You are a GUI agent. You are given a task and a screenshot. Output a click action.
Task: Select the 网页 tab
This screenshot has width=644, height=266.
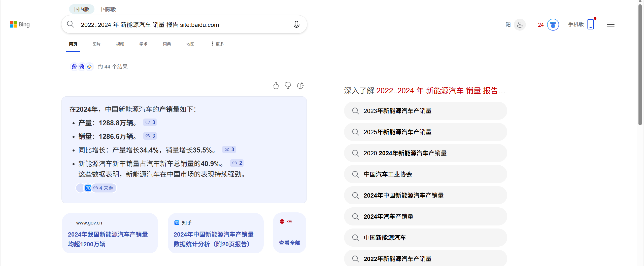(x=73, y=44)
